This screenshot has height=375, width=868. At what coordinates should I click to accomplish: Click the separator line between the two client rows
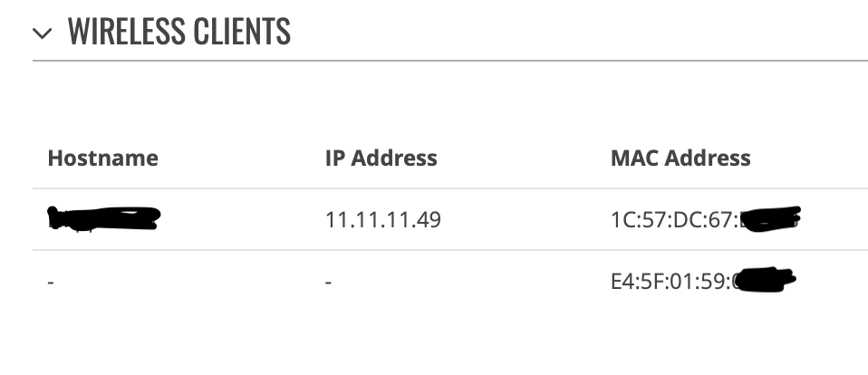(450, 250)
